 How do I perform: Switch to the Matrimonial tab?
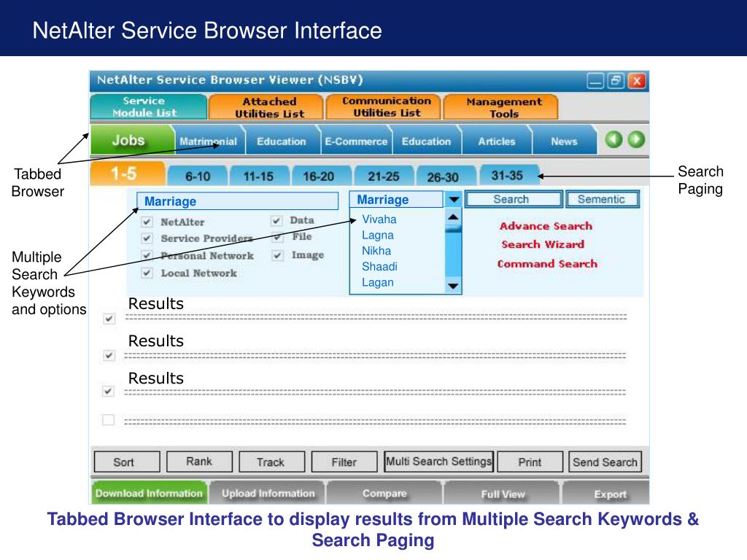click(x=208, y=141)
